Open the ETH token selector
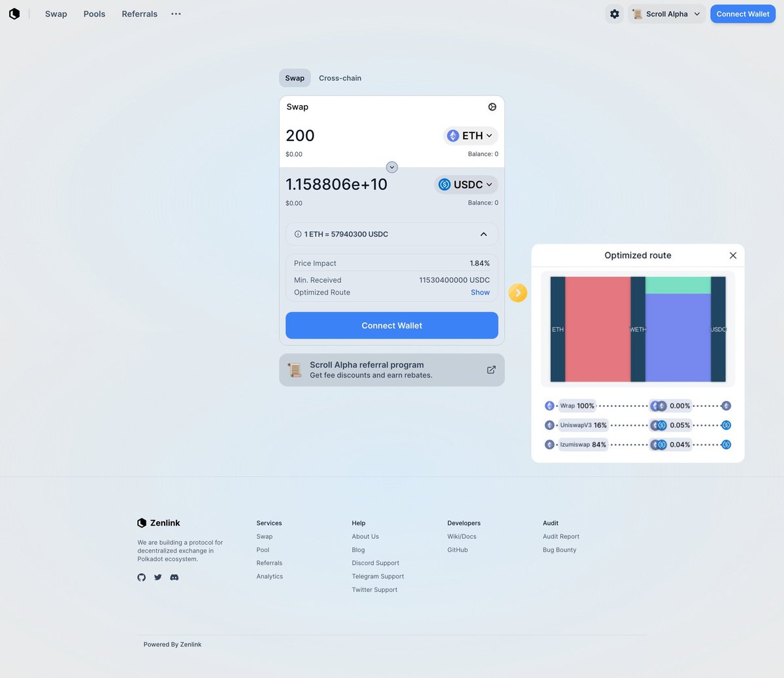 click(470, 136)
